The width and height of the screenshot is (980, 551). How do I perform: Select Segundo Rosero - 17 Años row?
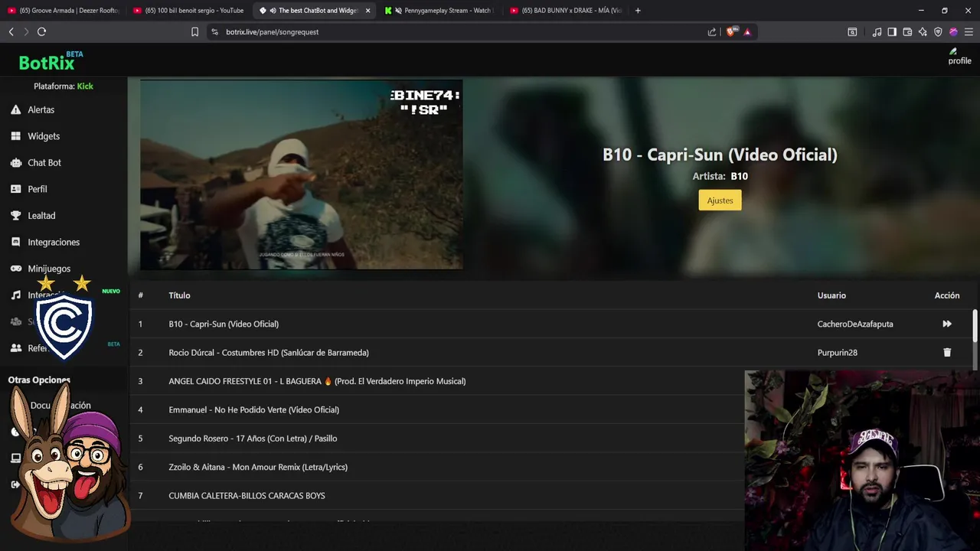(437, 439)
